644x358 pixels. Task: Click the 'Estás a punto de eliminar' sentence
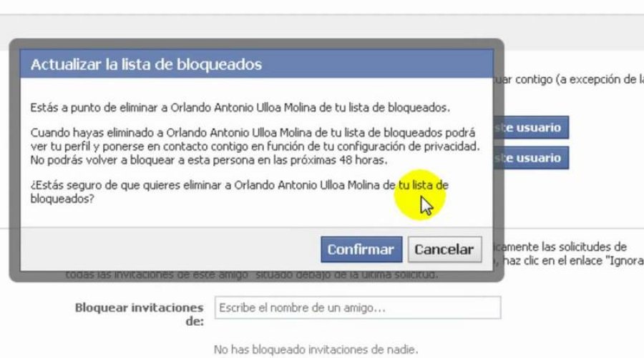point(240,108)
